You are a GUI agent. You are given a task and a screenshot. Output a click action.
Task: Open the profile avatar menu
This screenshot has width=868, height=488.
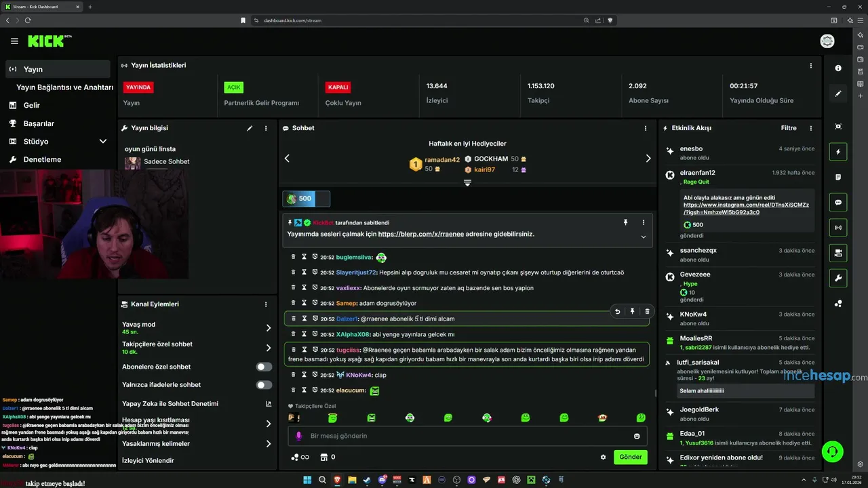tap(827, 41)
